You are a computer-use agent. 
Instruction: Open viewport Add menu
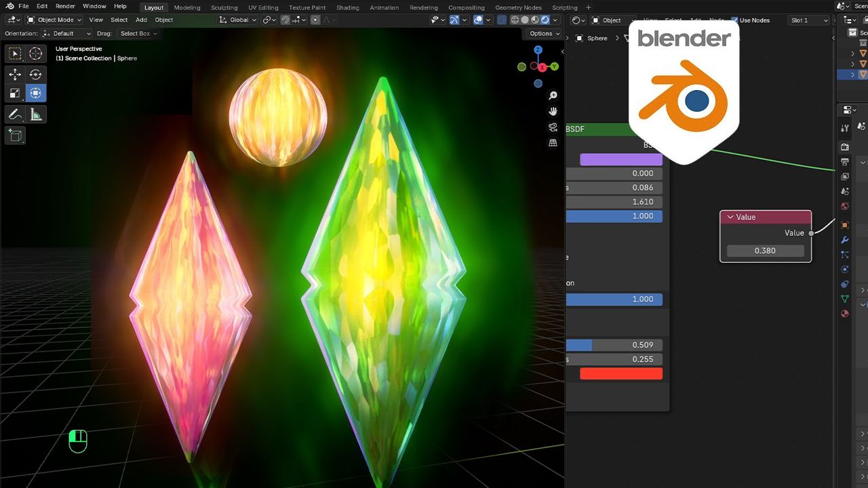(x=141, y=20)
